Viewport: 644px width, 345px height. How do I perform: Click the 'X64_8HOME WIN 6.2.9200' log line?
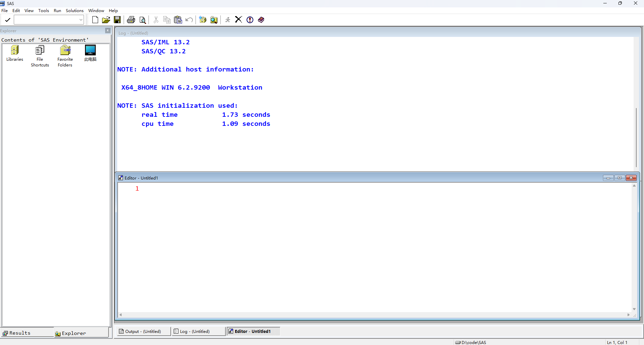click(x=192, y=88)
